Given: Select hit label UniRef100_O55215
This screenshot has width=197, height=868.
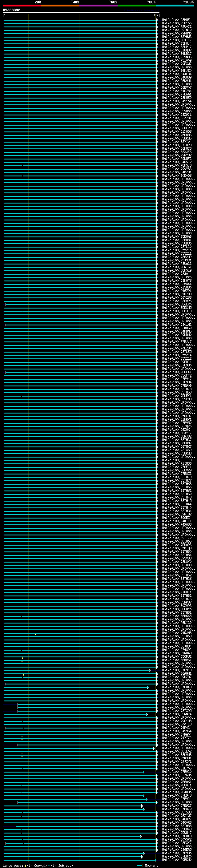Looking at the screenshot, I should (177, 250).
